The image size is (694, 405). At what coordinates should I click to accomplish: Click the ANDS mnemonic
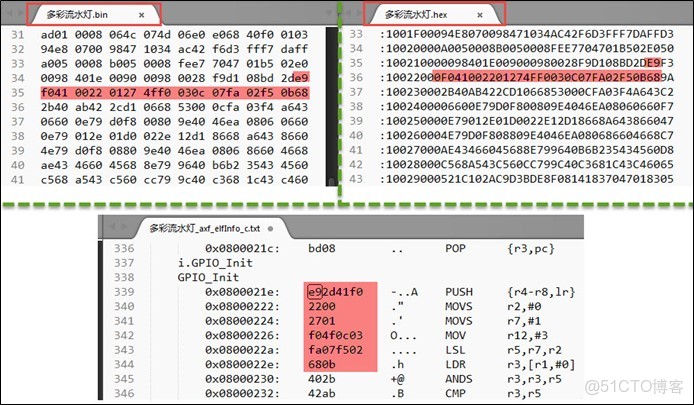click(x=459, y=379)
